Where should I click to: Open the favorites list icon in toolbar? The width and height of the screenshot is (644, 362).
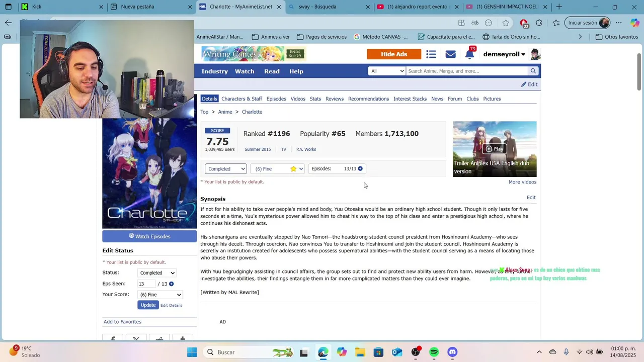[556, 23]
